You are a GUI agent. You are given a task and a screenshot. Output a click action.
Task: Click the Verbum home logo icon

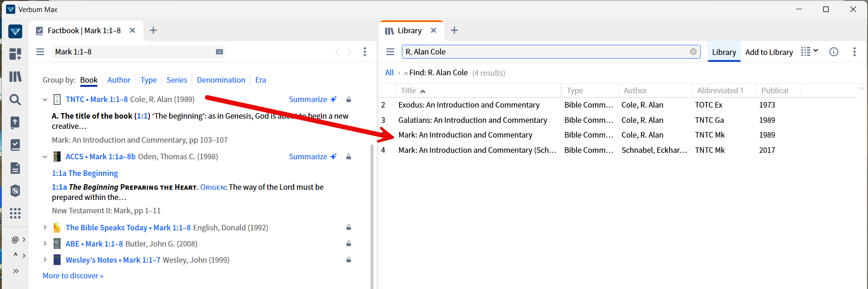coord(15,31)
